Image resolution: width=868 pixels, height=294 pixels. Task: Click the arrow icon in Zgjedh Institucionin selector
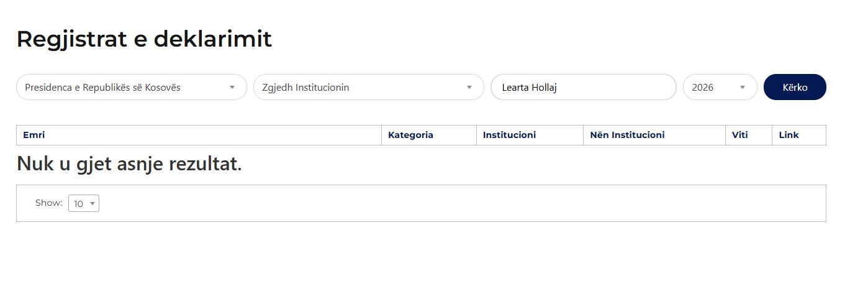[x=469, y=88]
